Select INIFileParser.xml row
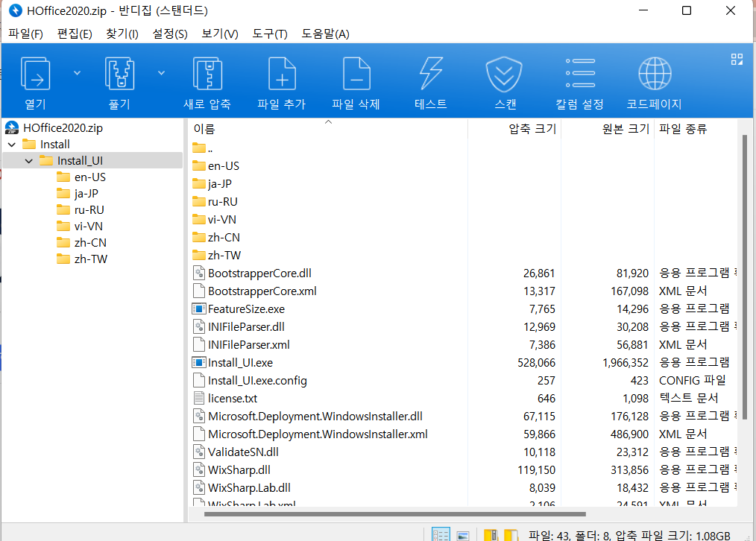The image size is (756, 541). [x=463, y=344]
